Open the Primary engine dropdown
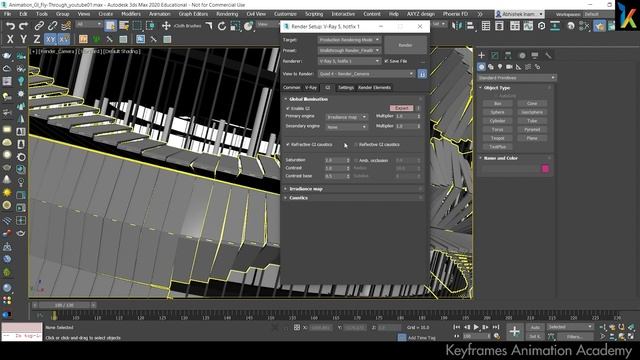The image size is (640, 360). 346,117
